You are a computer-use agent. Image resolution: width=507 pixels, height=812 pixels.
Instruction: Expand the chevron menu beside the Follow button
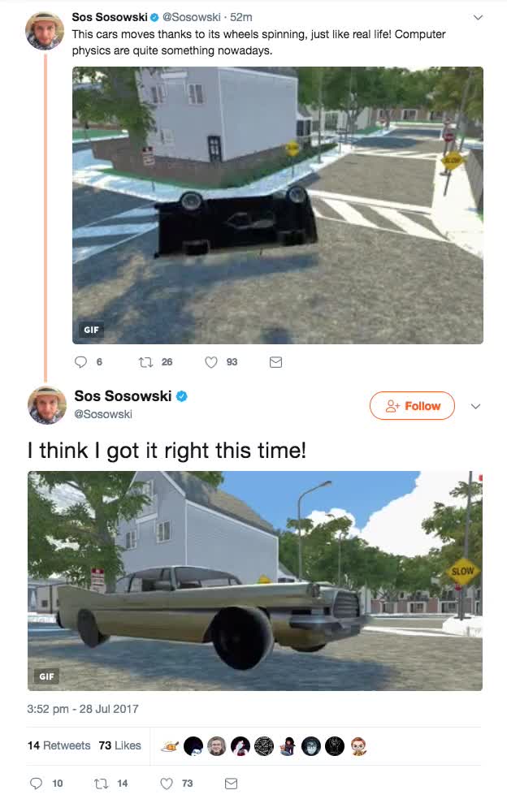coord(475,406)
